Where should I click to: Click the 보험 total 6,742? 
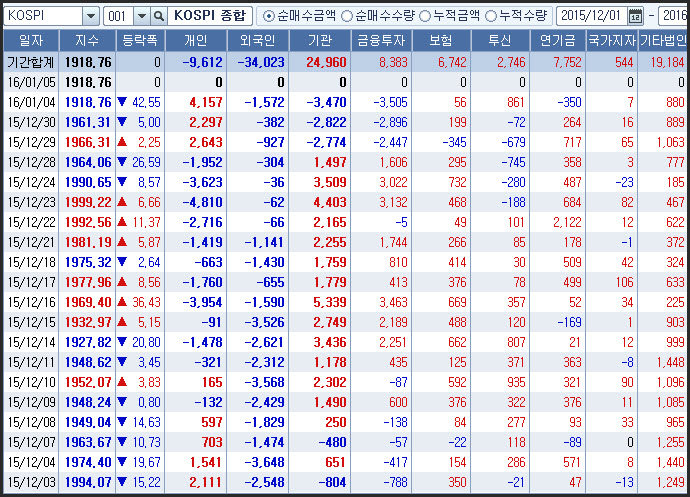pyautogui.click(x=452, y=63)
